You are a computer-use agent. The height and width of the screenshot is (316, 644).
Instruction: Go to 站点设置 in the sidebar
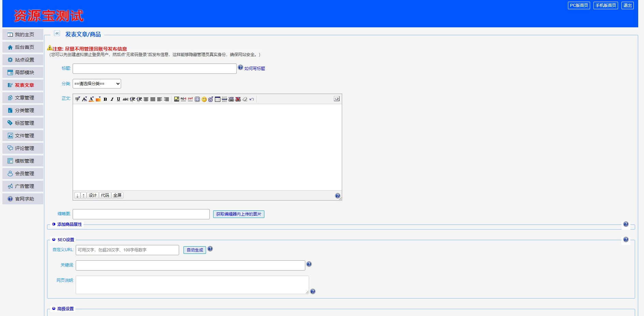tap(24, 60)
